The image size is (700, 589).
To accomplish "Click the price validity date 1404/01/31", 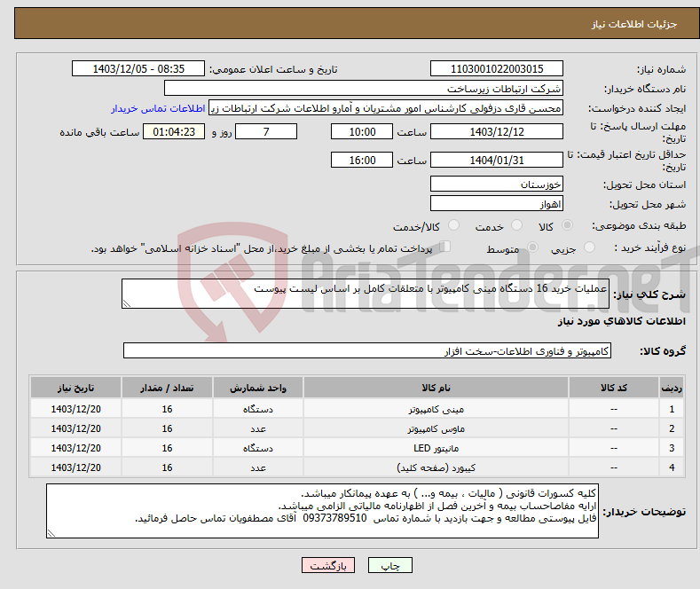I will tap(497, 160).
